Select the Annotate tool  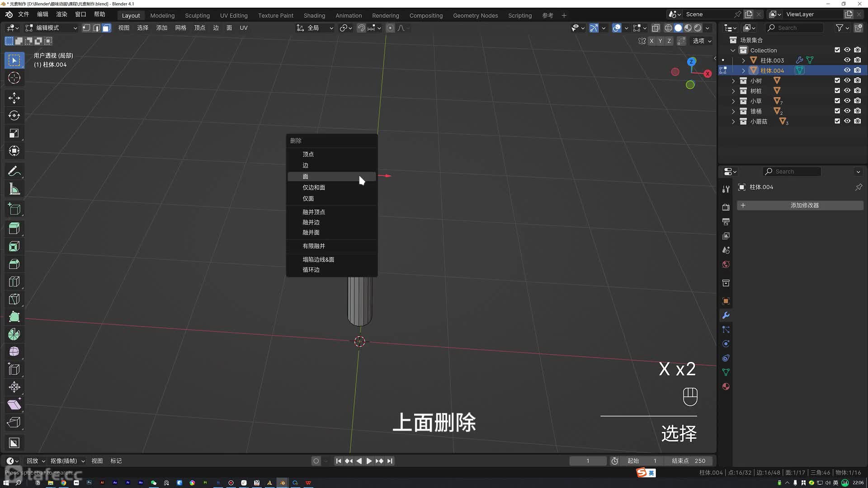pyautogui.click(x=14, y=171)
